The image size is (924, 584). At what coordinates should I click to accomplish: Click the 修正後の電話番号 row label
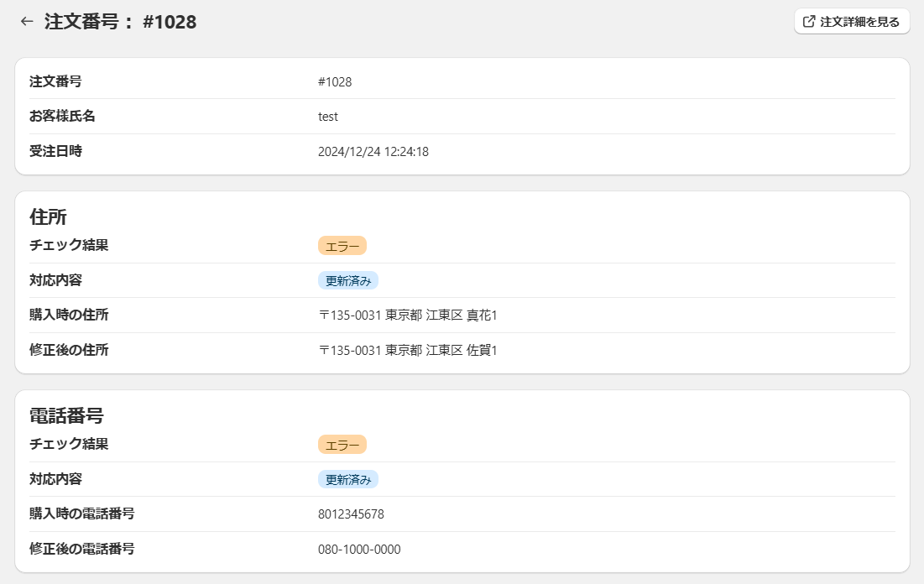pyautogui.click(x=82, y=550)
